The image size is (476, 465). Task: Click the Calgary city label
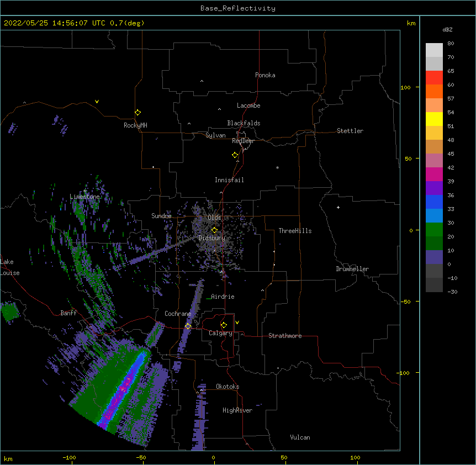click(220, 333)
